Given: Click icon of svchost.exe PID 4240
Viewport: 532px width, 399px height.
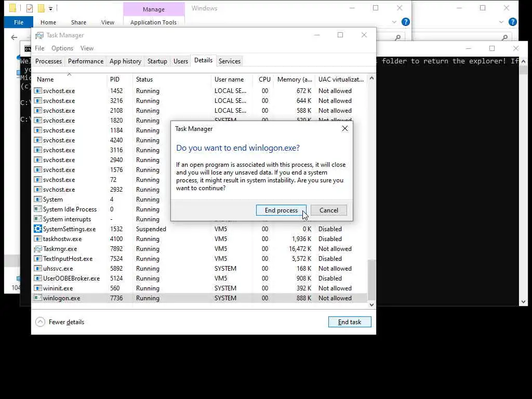Looking at the screenshot, I should [x=38, y=140].
